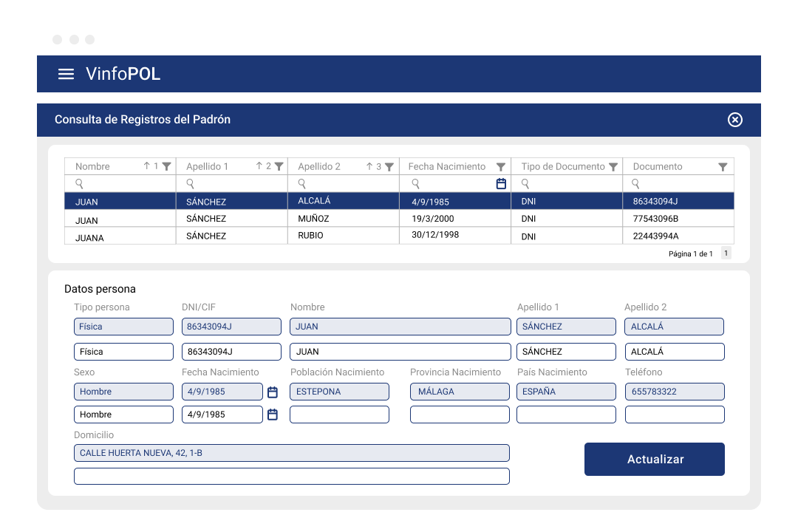Go to page 1 in the pagination
The width and height of the screenshot is (798, 532).
[726, 253]
